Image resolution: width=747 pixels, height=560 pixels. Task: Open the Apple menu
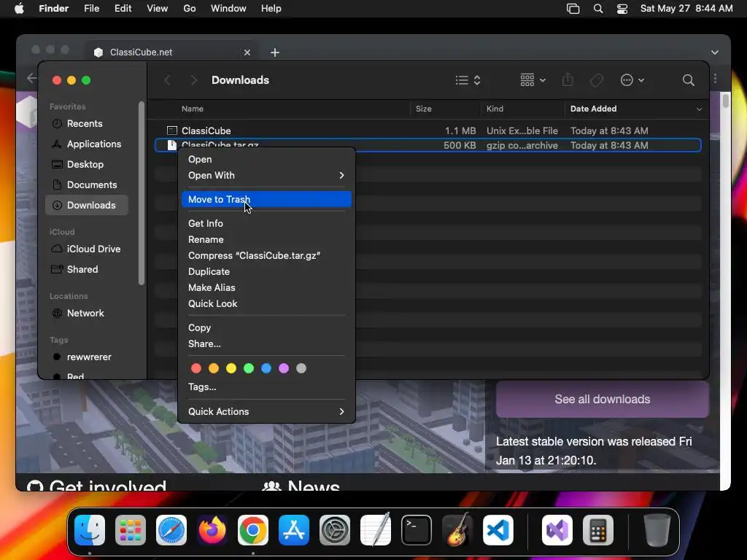[19, 9]
